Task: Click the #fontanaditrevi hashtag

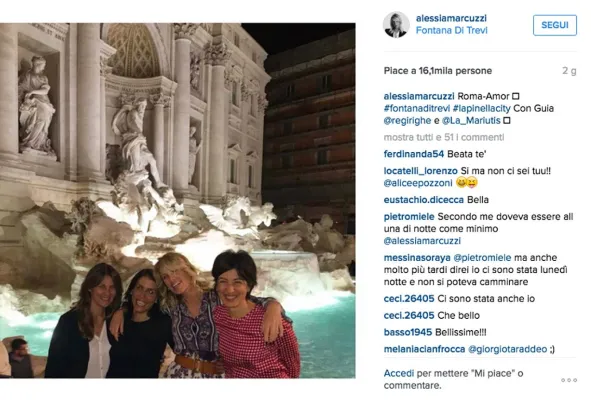Action: click(x=416, y=109)
